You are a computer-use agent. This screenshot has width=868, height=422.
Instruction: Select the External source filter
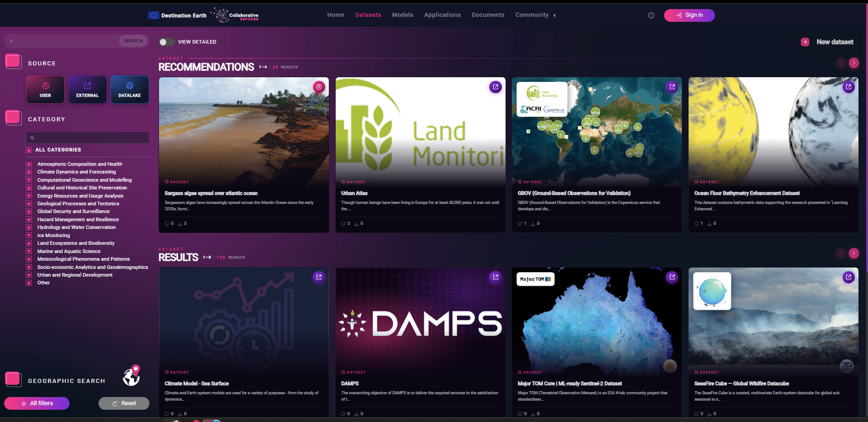[88, 90]
